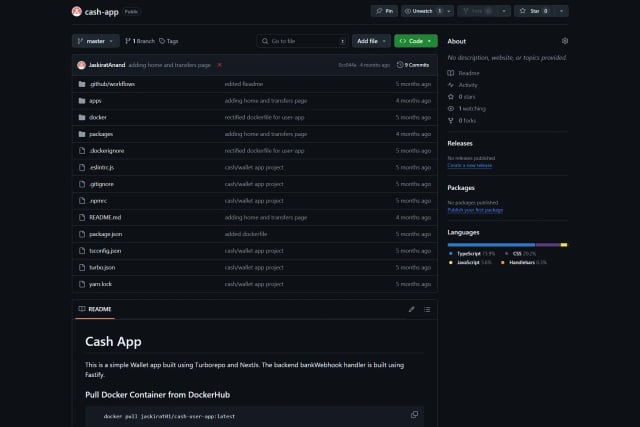Copy the docker pull command
Viewport: 640px width, 427px height.
pyautogui.click(x=414, y=414)
